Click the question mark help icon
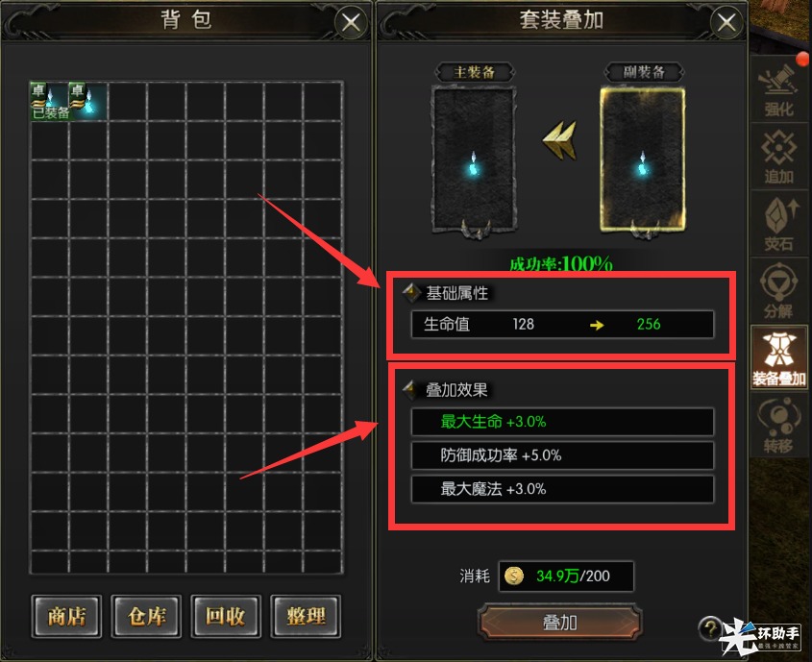 710,627
